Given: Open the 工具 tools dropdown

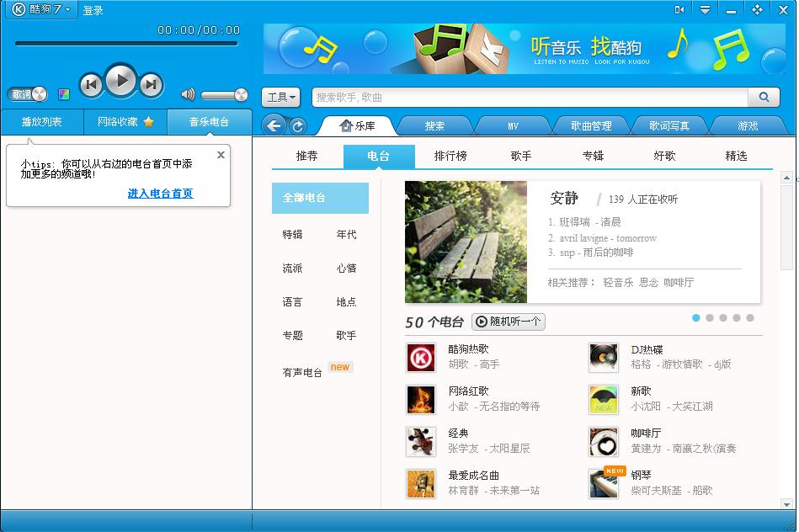Looking at the screenshot, I should point(281,98).
